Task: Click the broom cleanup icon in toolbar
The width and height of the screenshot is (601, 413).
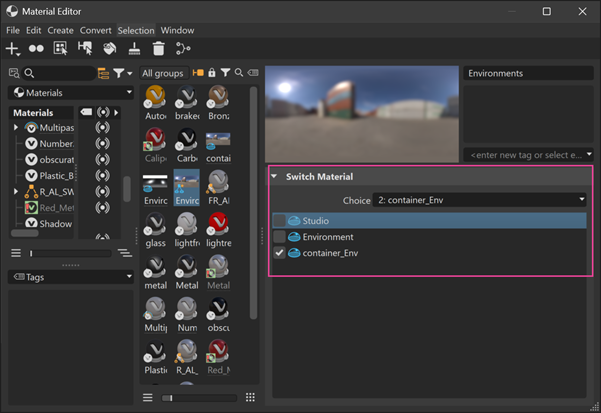Action: click(134, 49)
